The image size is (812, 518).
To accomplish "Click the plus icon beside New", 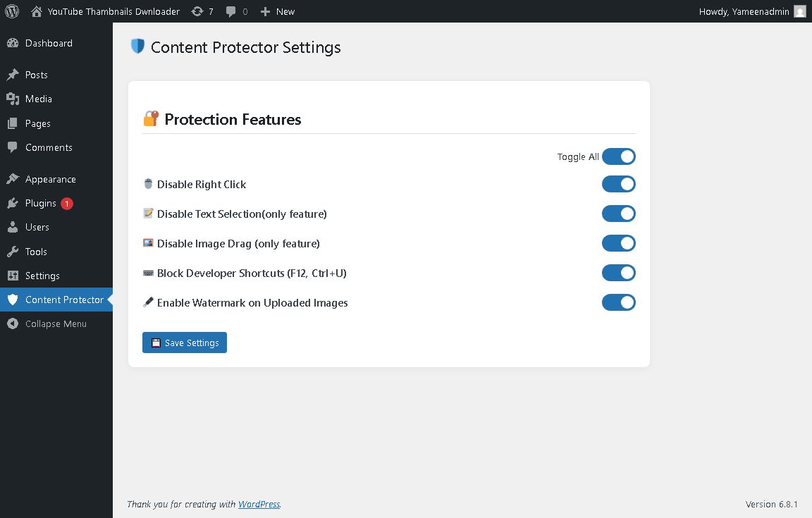I will [x=265, y=11].
